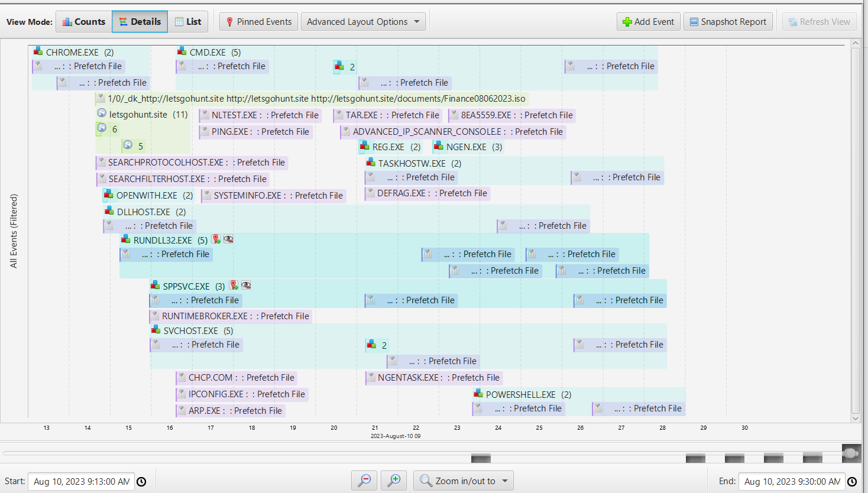
Task: Pin the RUNDLL32.EXE event cluster
Action: 216,239
